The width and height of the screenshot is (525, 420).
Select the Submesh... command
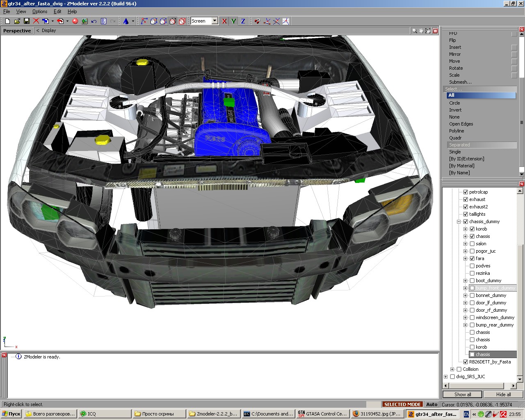click(460, 82)
